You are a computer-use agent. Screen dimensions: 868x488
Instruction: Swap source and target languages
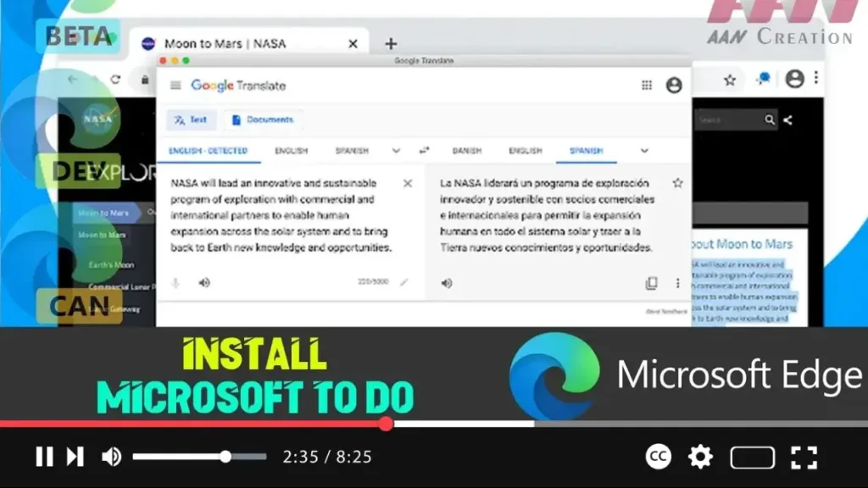click(424, 151)
